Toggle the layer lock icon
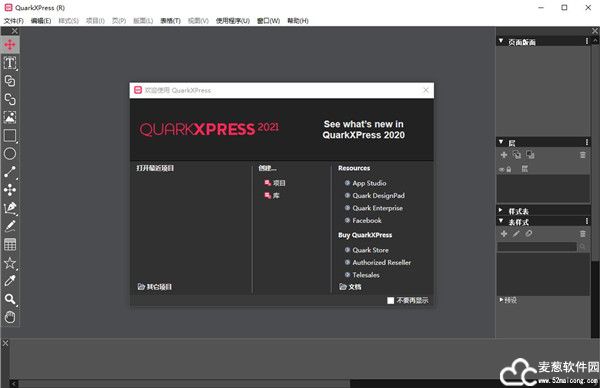Image resolution: width=600 pixels, height=388 pixels. (509, 169)
